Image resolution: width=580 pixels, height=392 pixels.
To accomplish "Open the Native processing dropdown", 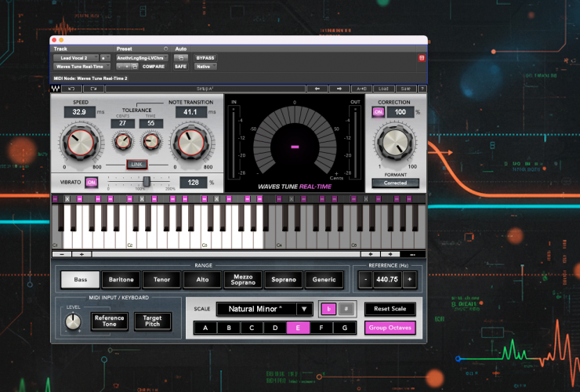I will (204, 67).
